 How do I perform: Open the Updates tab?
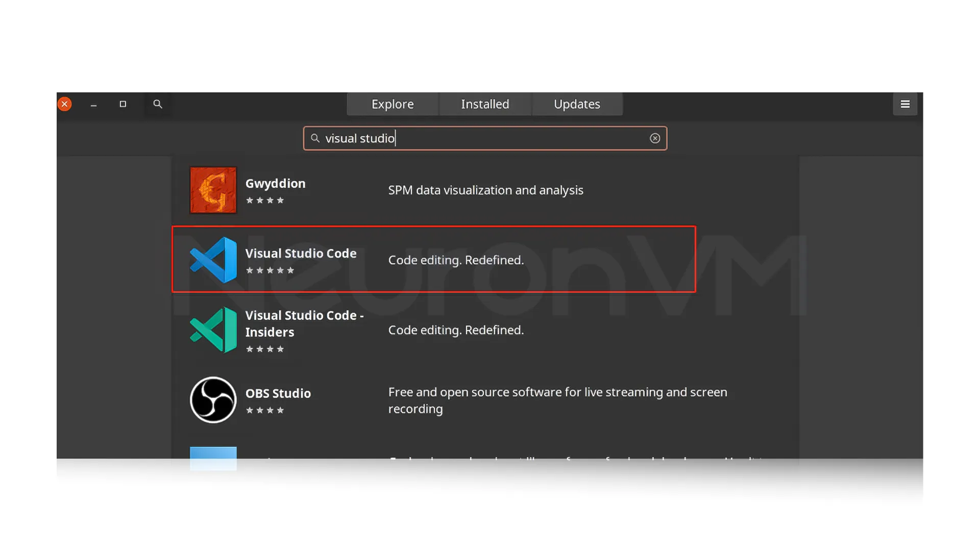click(x=577, y=104)
